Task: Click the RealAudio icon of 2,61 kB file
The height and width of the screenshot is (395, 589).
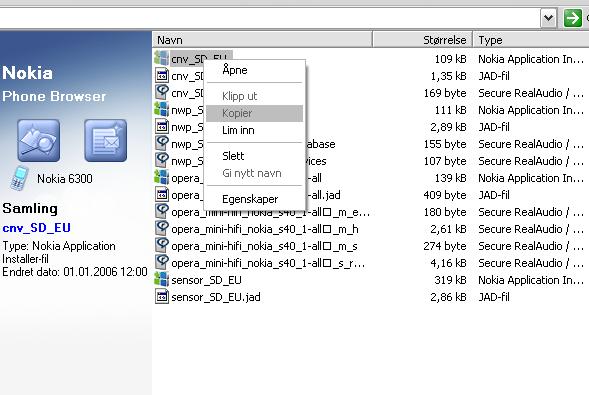Action: [x=162, y=228]
